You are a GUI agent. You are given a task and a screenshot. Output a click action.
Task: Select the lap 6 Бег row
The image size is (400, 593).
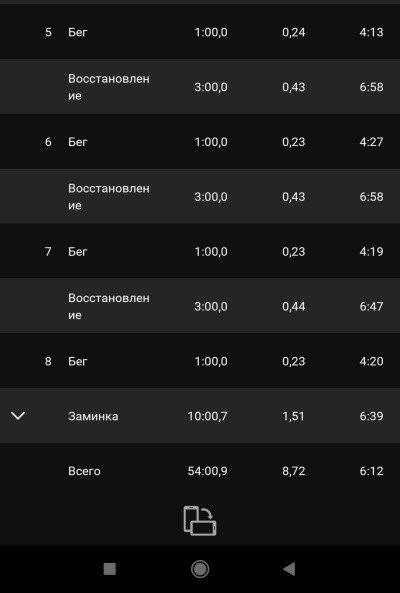point(200,141)
